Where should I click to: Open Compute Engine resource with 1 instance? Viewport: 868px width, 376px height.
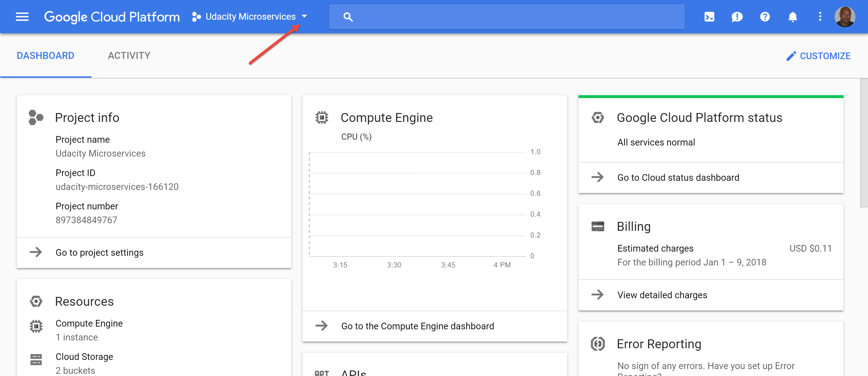[x=89, y=330]
